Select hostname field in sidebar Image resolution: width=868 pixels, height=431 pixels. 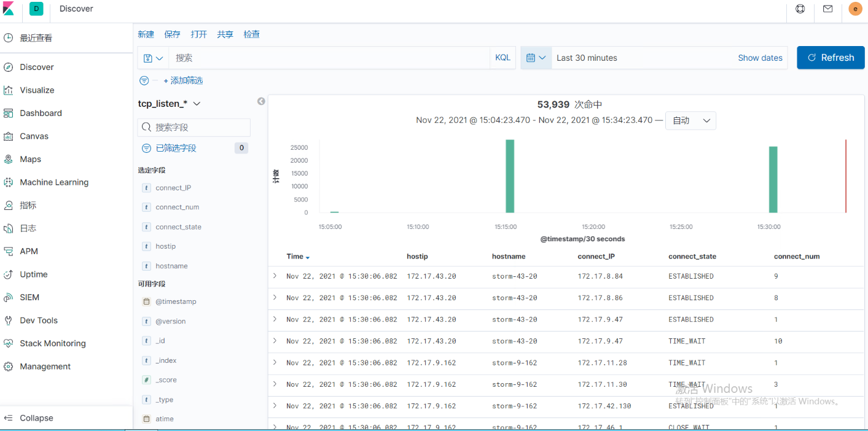[172, 266]
